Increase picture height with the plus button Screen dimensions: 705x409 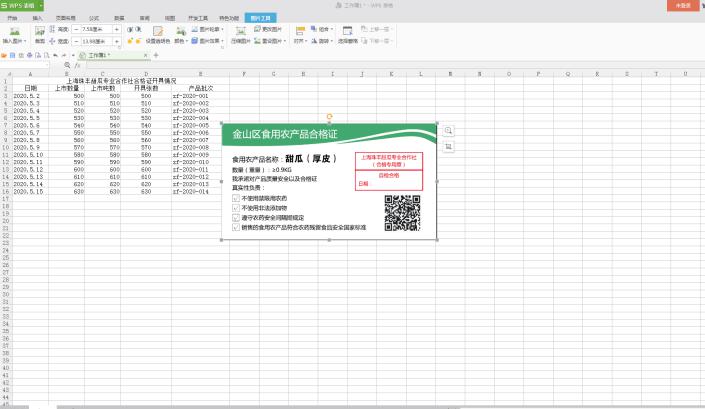tap(116, 29)
